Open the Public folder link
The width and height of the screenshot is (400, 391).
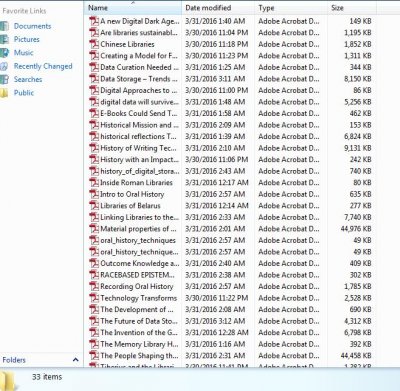[24, 93]
